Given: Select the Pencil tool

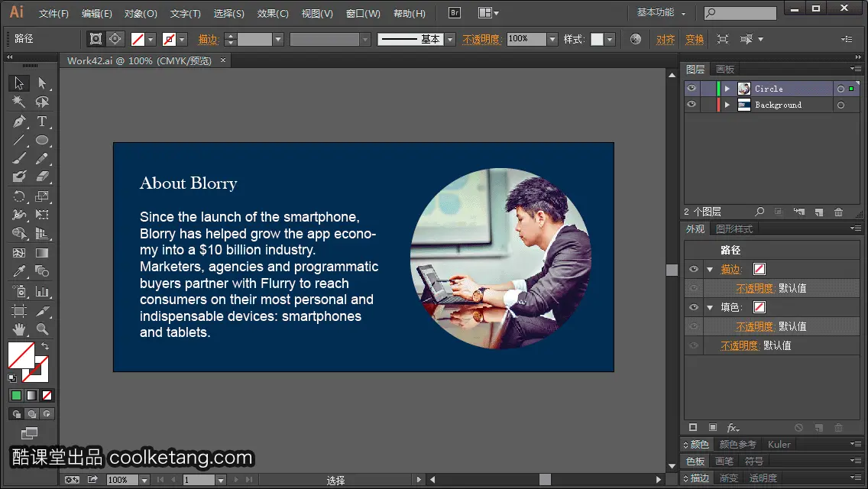Looking at the screenshot, I should pos(42,159).
